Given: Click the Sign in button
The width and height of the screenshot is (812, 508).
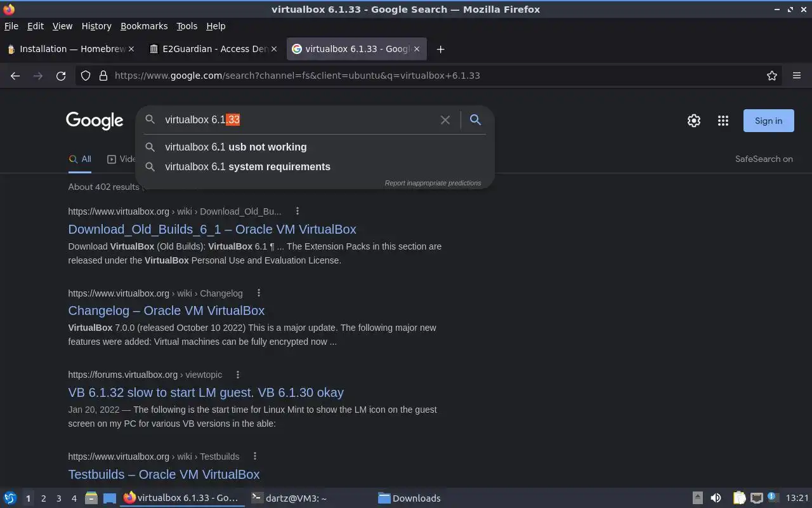Looking at the screenshot, I should (768, 121).
